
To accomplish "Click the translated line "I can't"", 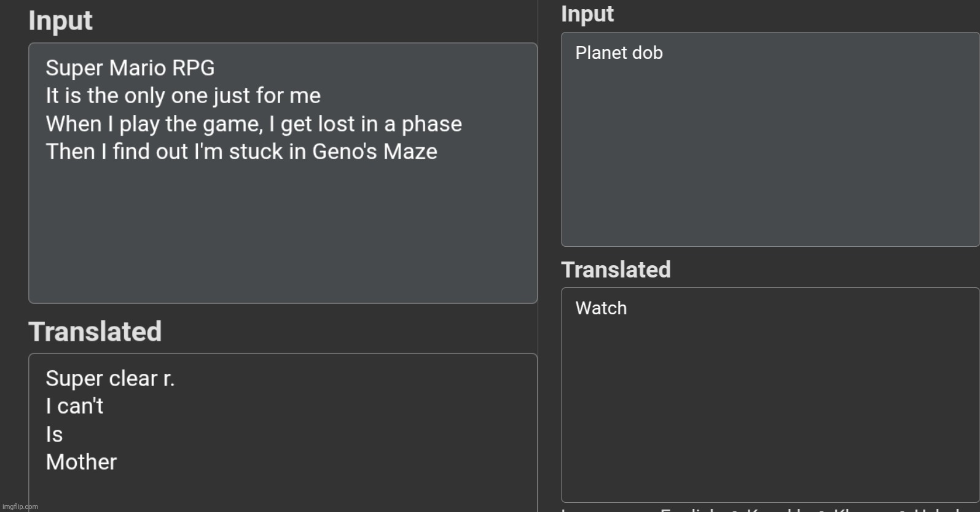I will pyautogui.click(x=74, y=406).
